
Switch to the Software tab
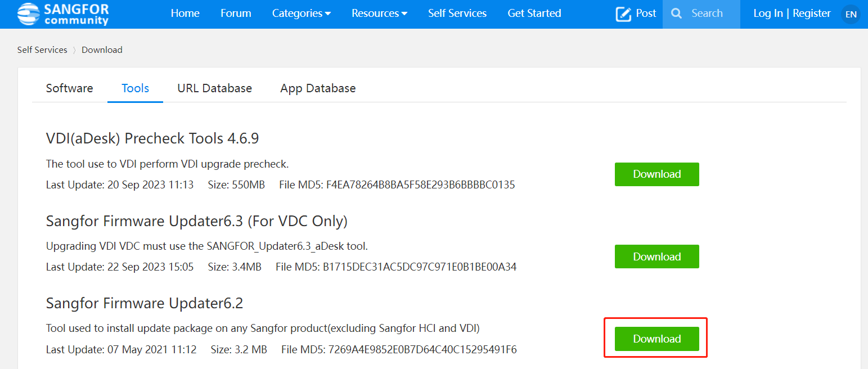pos(69,88)
